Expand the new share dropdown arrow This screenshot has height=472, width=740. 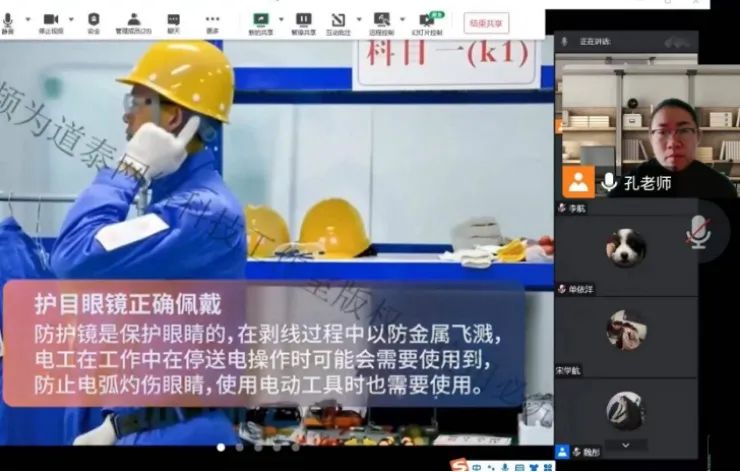(280, 19)
